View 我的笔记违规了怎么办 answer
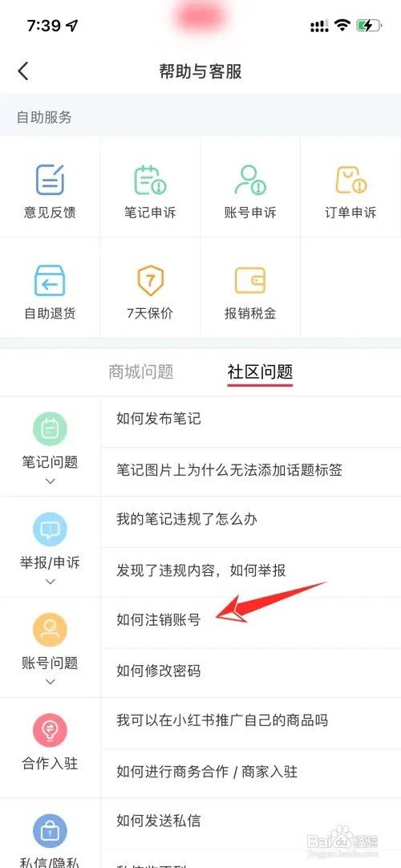This screenshot has width=401, height=868. pyautogui.click(x=251, y=521)
